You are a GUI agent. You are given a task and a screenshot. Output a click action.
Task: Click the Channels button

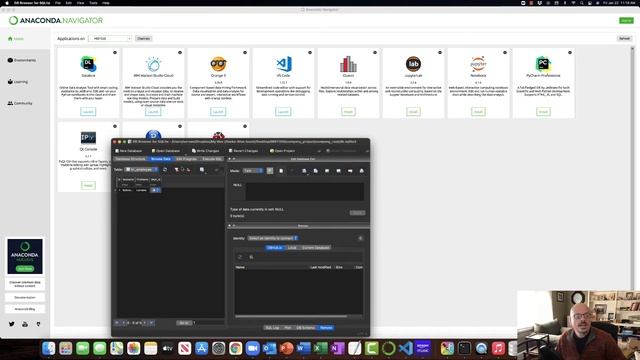coord(143,38)
